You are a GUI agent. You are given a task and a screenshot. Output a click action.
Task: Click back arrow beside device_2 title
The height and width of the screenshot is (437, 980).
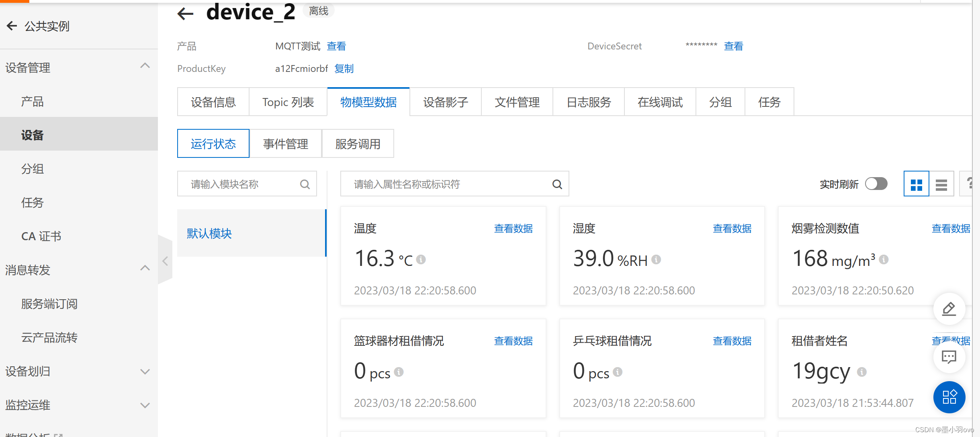[x=185, y=14]
